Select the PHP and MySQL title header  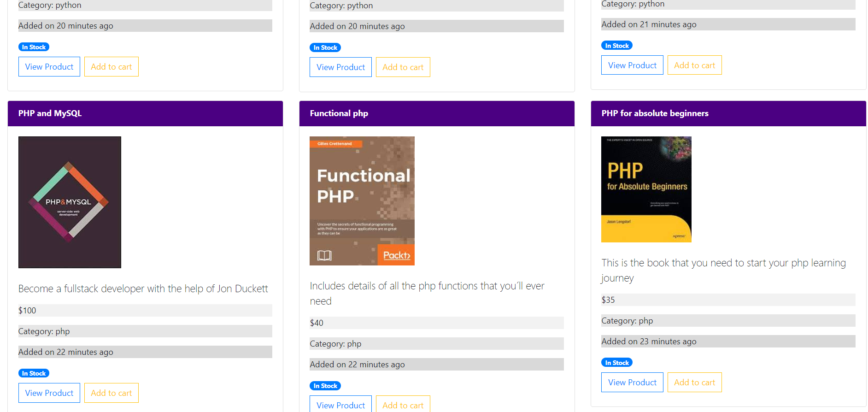point(49,113)
